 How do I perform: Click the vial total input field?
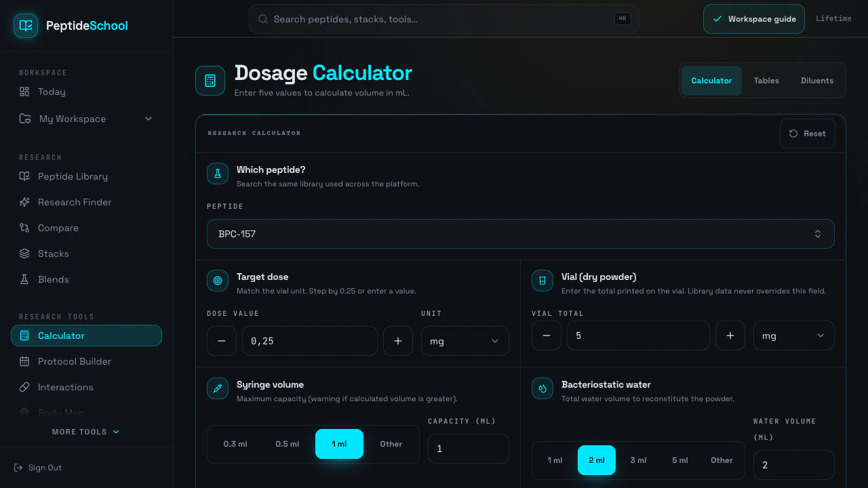pos(638,335)
